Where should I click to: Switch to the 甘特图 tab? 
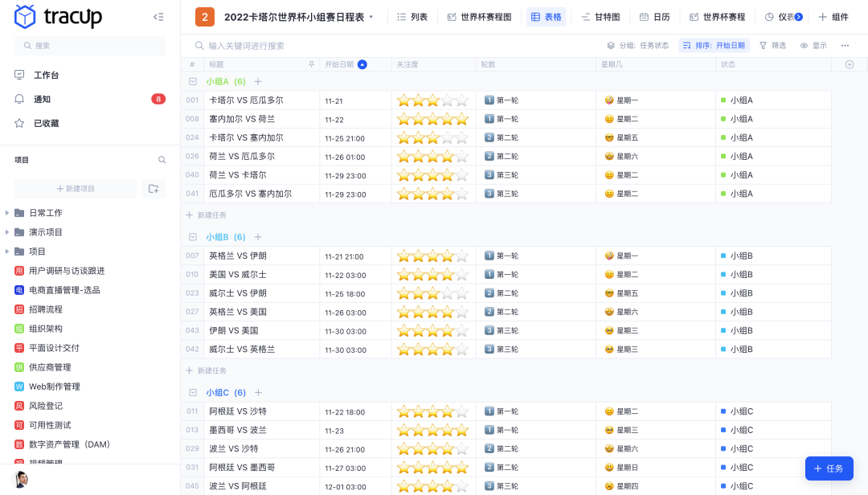click(x=600, y=17)
